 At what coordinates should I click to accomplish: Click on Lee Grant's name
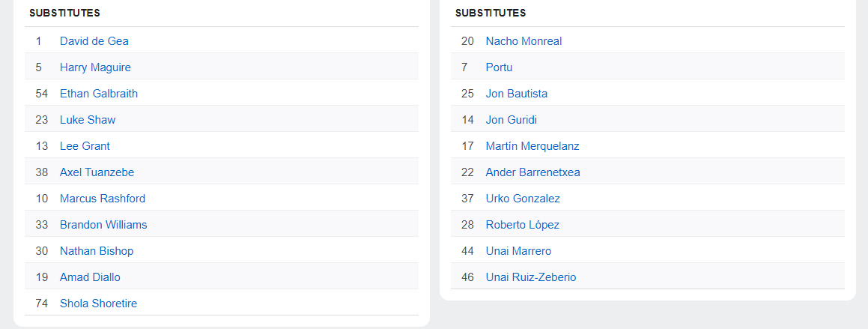(x=85, y=146)
